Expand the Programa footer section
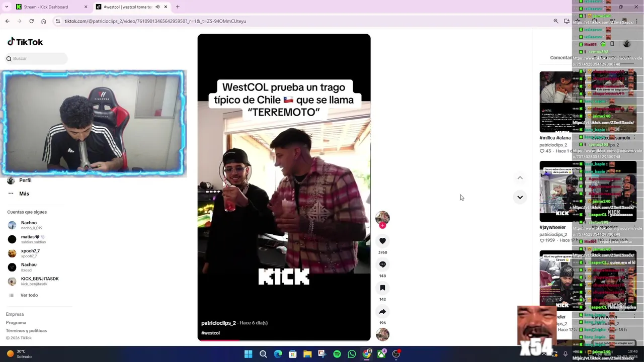 (x=16, y=323)
